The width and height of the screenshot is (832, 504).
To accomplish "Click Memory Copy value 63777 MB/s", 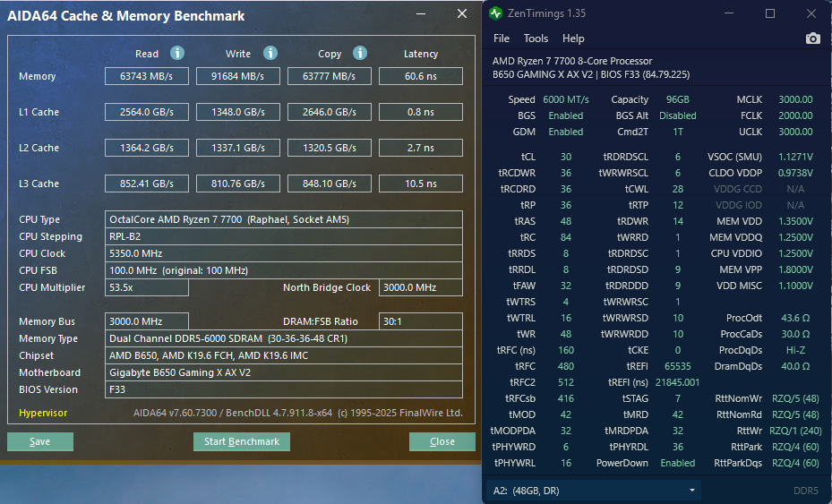I will (x=329, y=76).
